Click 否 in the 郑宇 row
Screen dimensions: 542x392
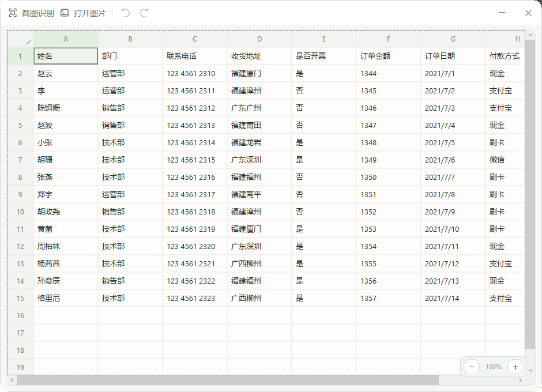tap(324, 194)
